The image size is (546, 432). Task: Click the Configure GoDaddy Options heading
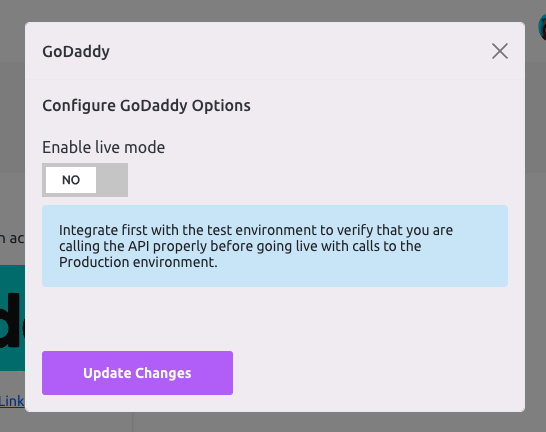pyautogui.click(x=146, y=105)
